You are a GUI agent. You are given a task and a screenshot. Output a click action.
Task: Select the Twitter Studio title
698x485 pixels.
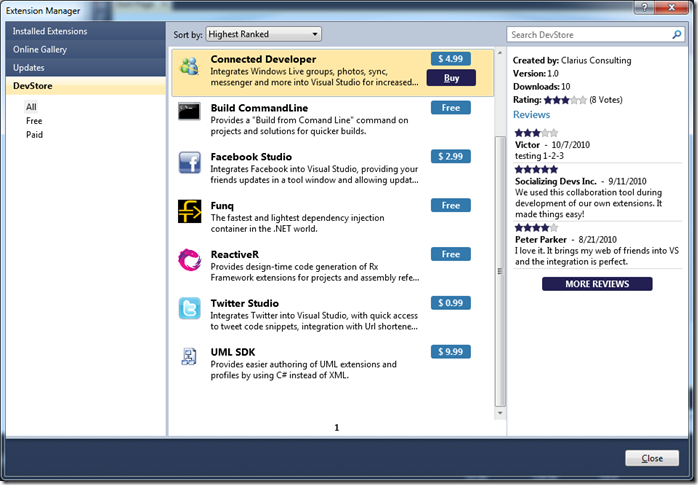coord(244,303)
